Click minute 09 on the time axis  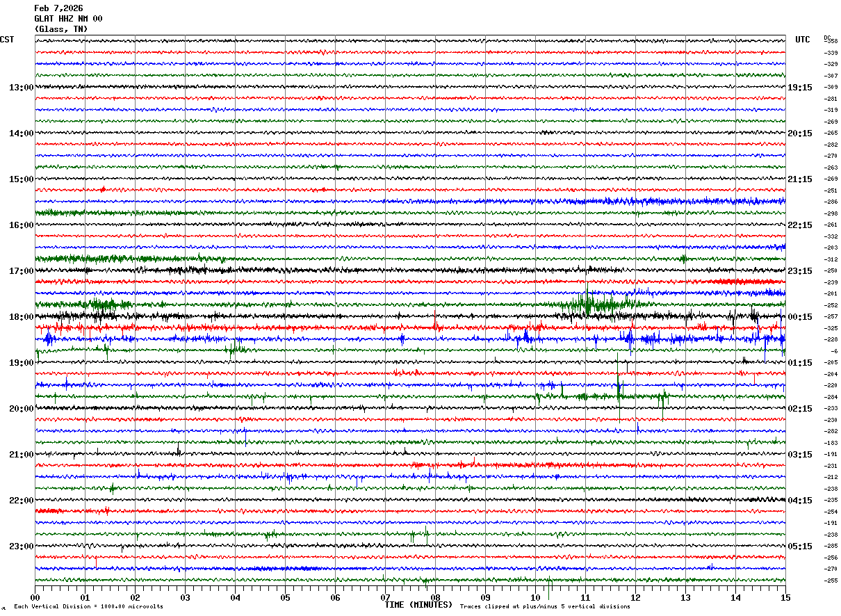[x=485, y=597]
